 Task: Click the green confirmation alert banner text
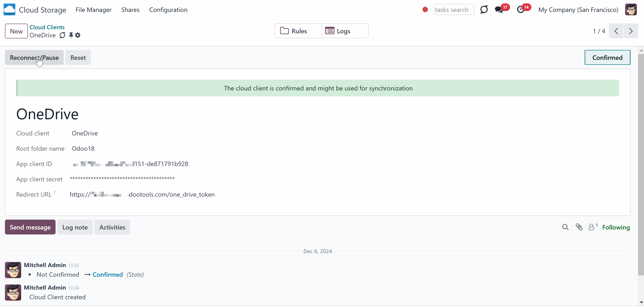click(x=318, y=88)
